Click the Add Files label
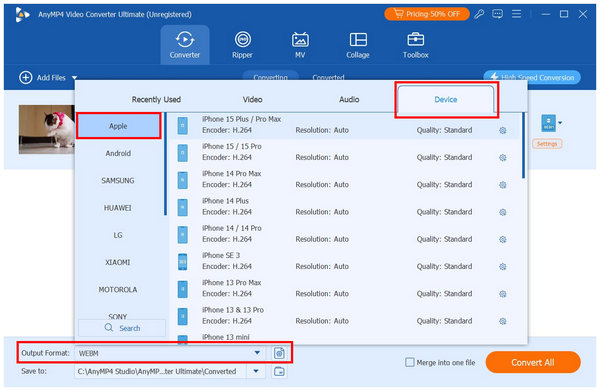The width and height of the screenshot is (600, 391). [51, 78]
